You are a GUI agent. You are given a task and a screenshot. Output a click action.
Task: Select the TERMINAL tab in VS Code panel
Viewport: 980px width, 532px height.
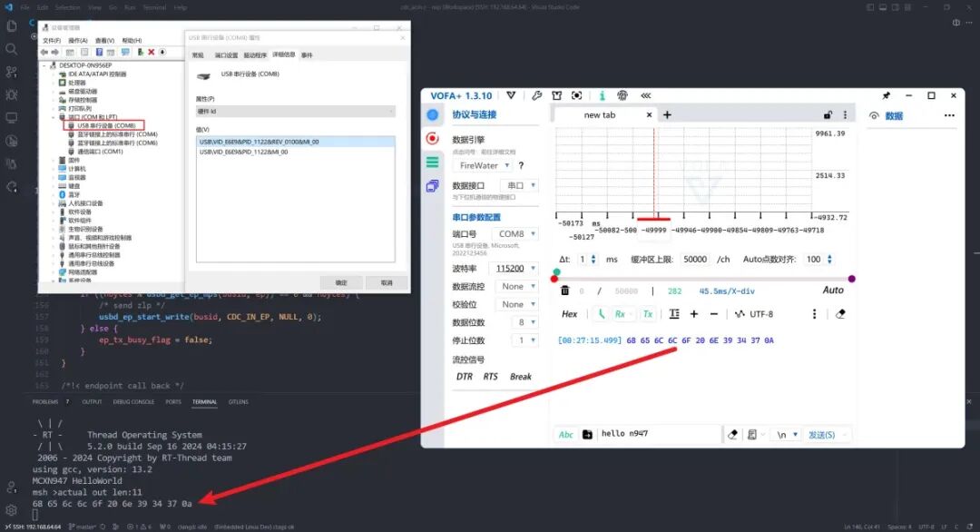tap(204, 402)
